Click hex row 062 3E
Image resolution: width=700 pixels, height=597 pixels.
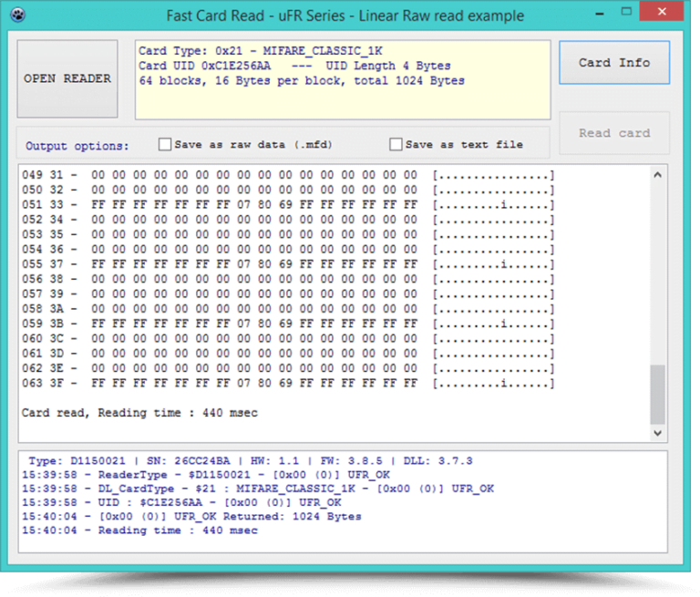click(288, 368)
